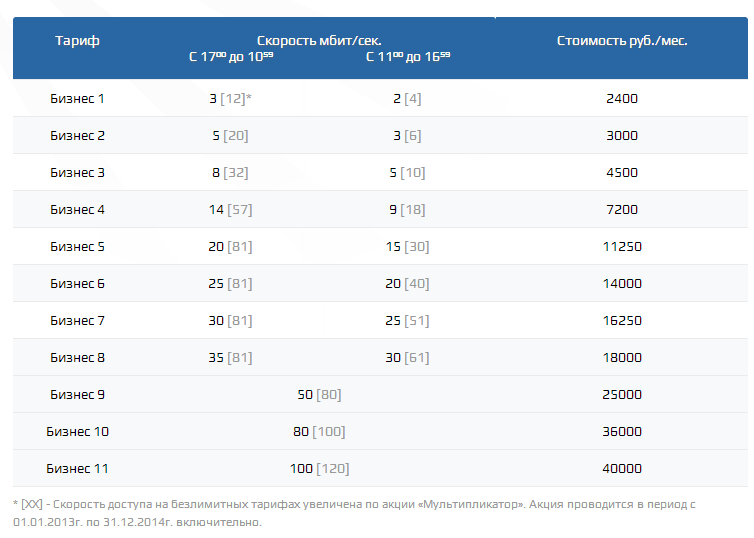The height and width of the screenshot is (538, 754).
Task: Select the Бизнес 7 tariff name
Action: pos(77,320)
